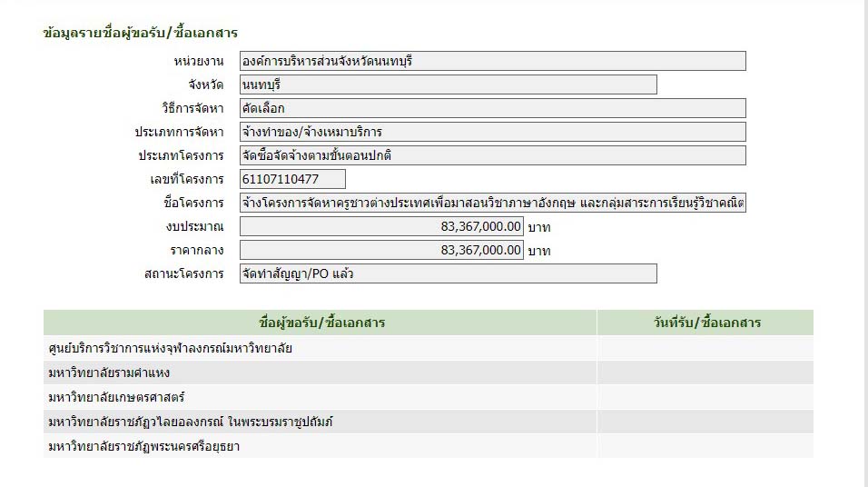Click the วิธีการจัดหา field showing คัดเลือก
This screenshot has height=487, width=868.
[x=492, y=108]
